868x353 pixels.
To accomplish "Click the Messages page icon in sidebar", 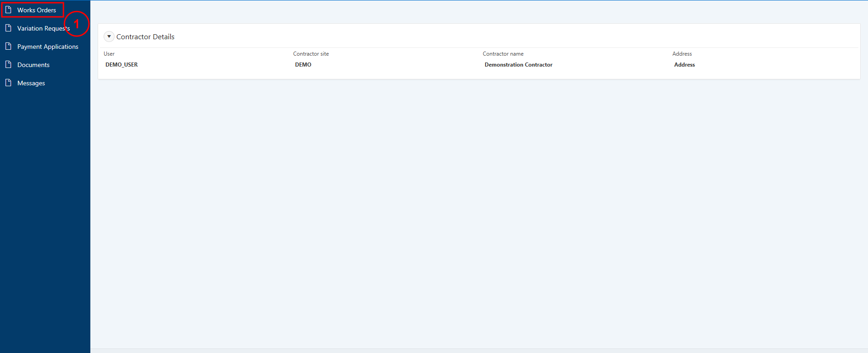I will tap(8, 83).
